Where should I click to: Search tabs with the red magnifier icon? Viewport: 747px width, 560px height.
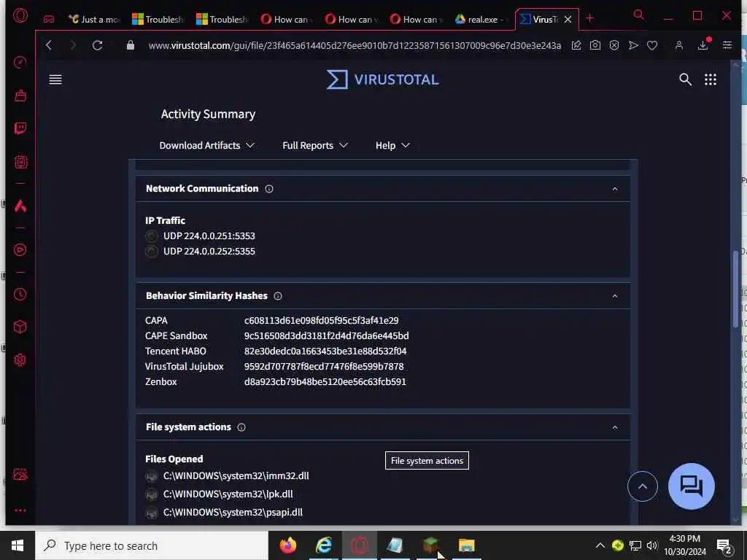click(639, 15)
